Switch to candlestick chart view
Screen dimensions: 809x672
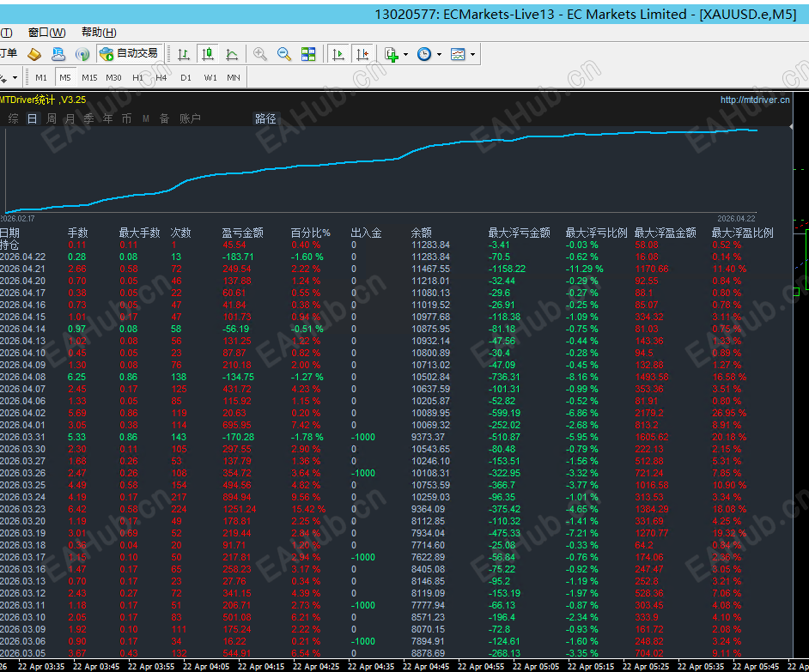(207, 54)
